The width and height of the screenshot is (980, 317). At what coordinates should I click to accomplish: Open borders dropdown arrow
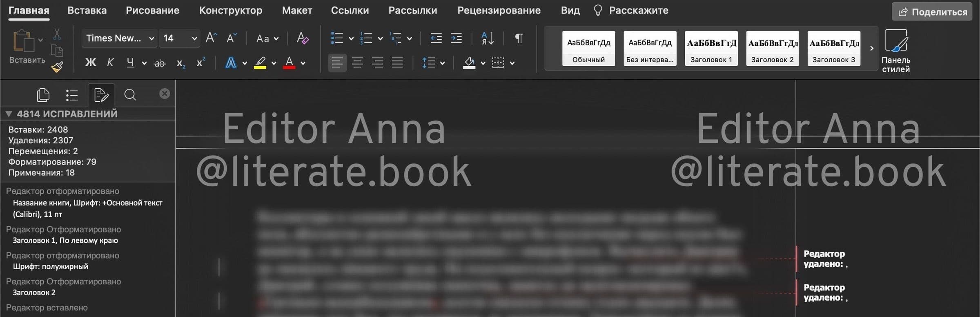(x=512, y=63)
